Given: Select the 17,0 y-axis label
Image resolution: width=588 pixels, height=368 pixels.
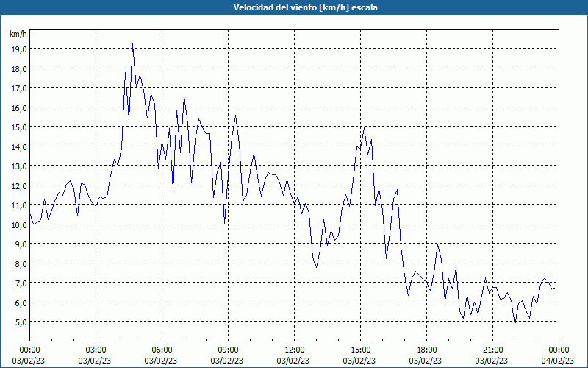Looking at the screenshot, I should click(x=18, y=88).
